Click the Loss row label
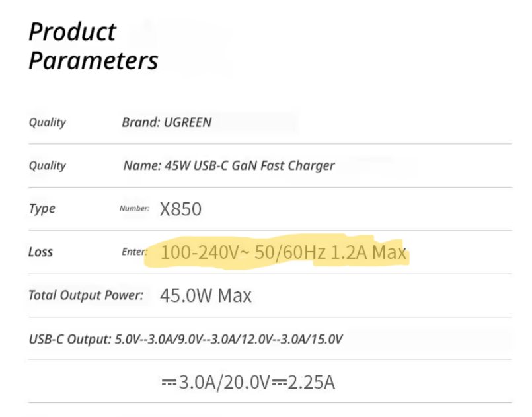Image resolution: width=532 pixels, height=417 pixels. point(40,252)
